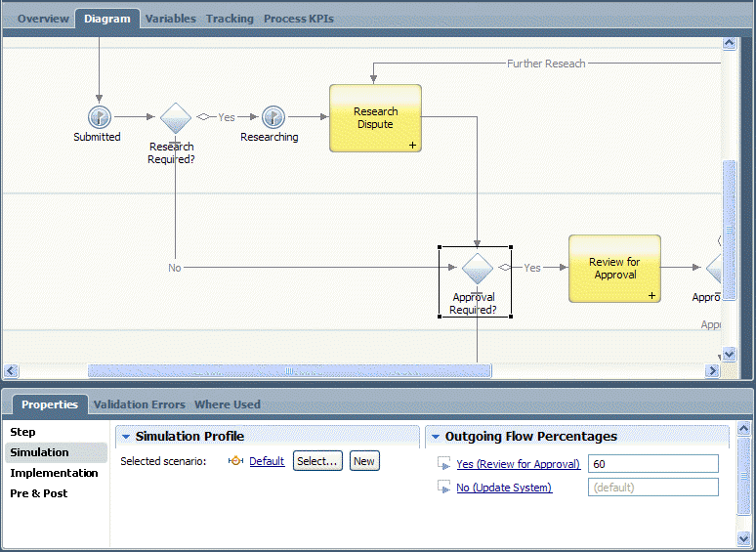
Task: Select the Research Dispute activity box
Action: tap(375, 118)
